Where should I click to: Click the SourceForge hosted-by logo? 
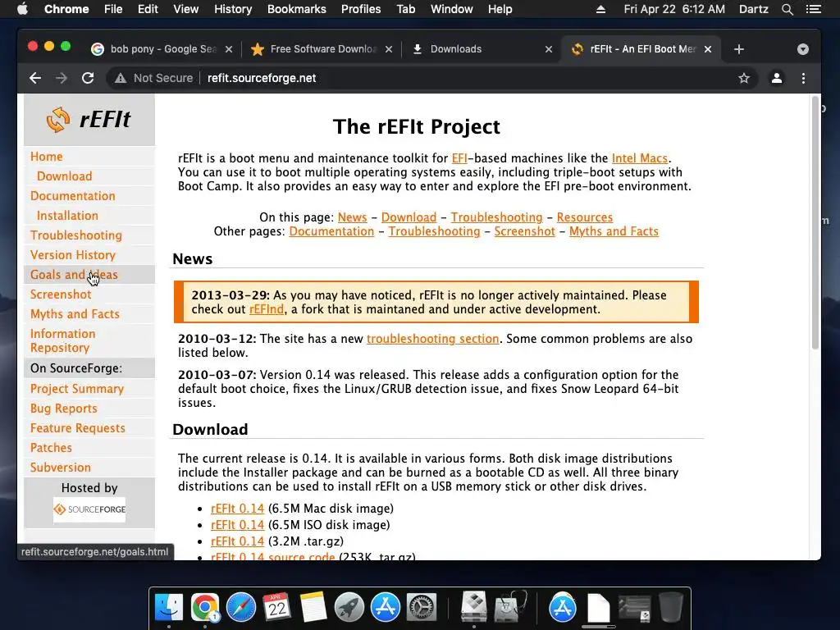[x=89, y=509]
